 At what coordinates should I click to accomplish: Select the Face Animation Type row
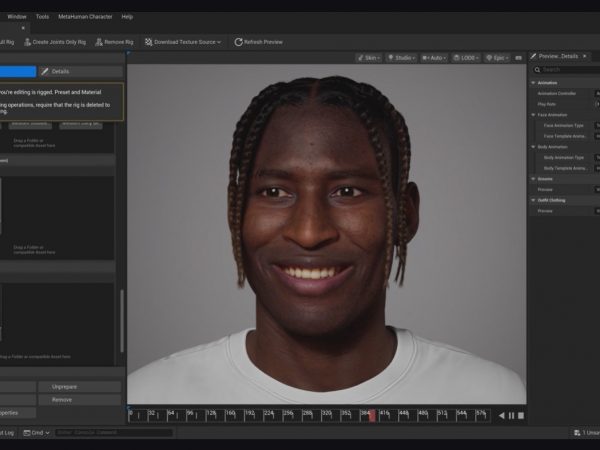565,126
